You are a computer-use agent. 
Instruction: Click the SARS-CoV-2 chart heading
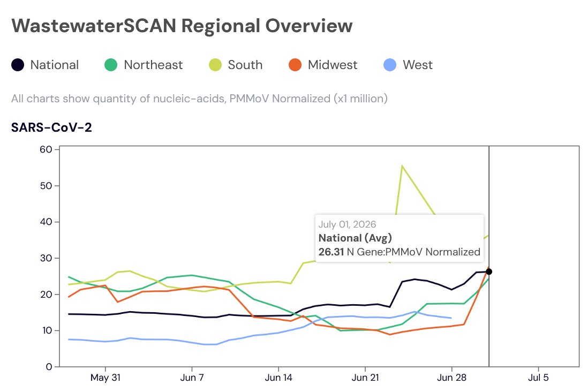pos(51,127)
